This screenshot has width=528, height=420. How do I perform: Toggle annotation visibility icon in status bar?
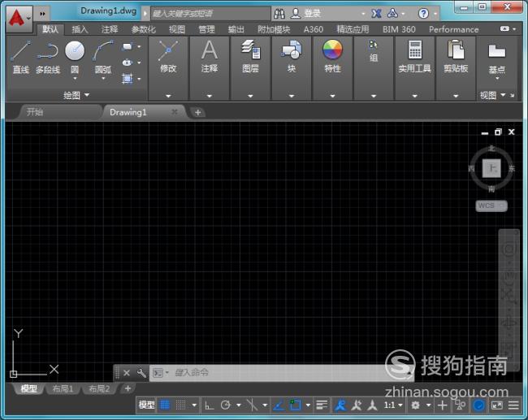[340, 405]
